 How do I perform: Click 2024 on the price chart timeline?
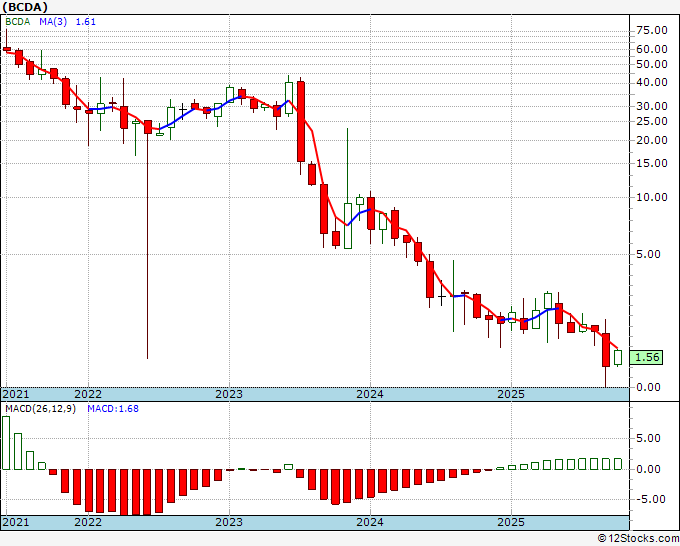tap(370, 394)
